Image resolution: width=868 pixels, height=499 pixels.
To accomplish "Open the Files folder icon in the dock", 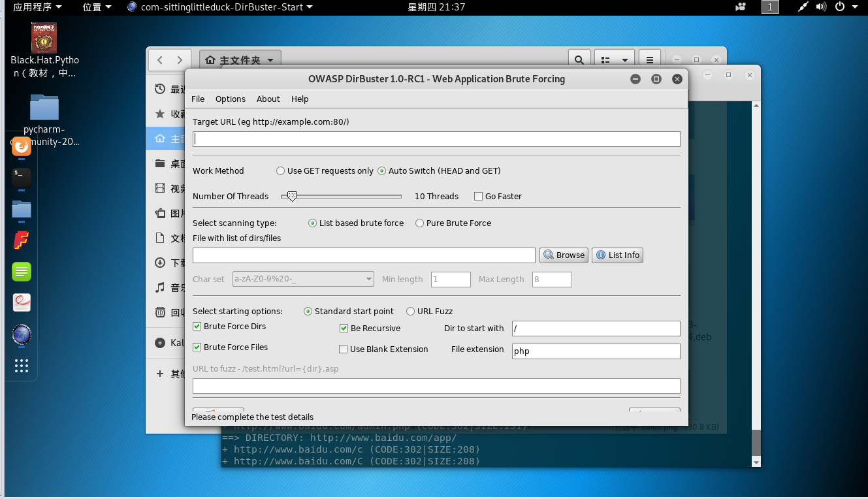I will (x=22, y=209).
